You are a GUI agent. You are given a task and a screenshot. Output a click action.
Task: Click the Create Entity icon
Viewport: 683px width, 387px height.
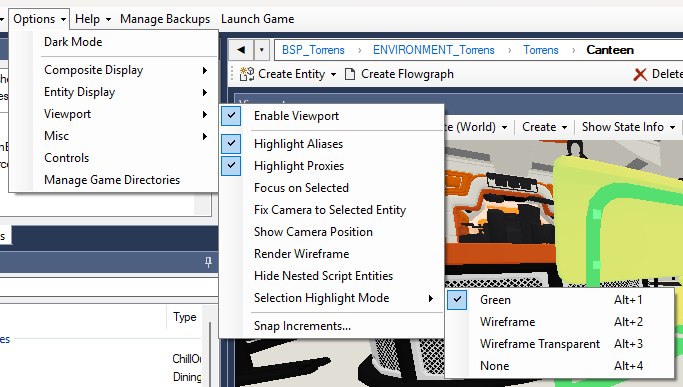tap(247, 74)
